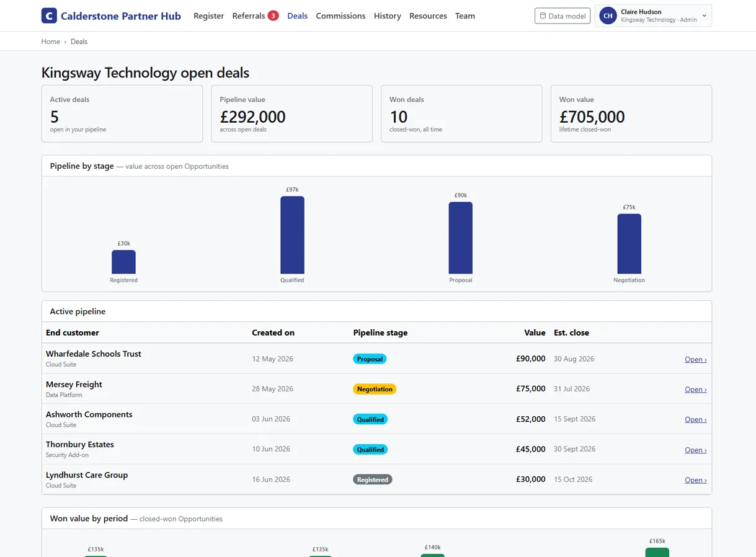Click the Negotiation stage badge

[x=375, y=390]
